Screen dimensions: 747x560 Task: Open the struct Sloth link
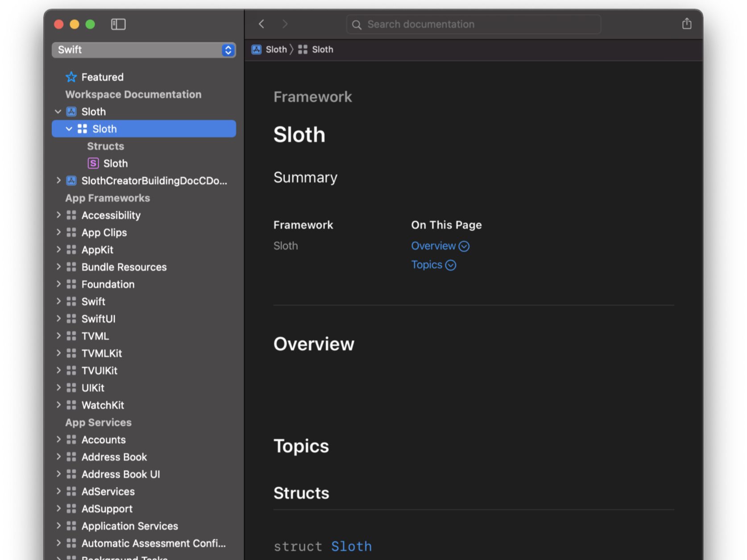[351, 546]
